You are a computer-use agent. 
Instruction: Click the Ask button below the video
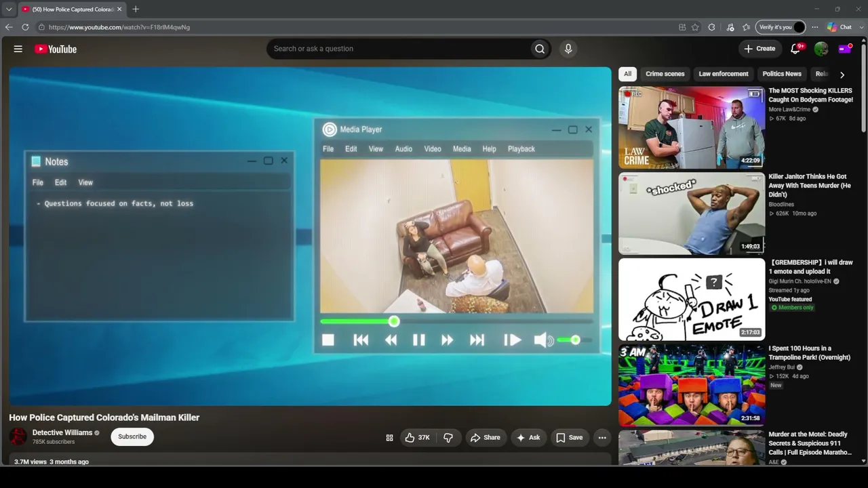pyautogui.click(x=528, y=438)
